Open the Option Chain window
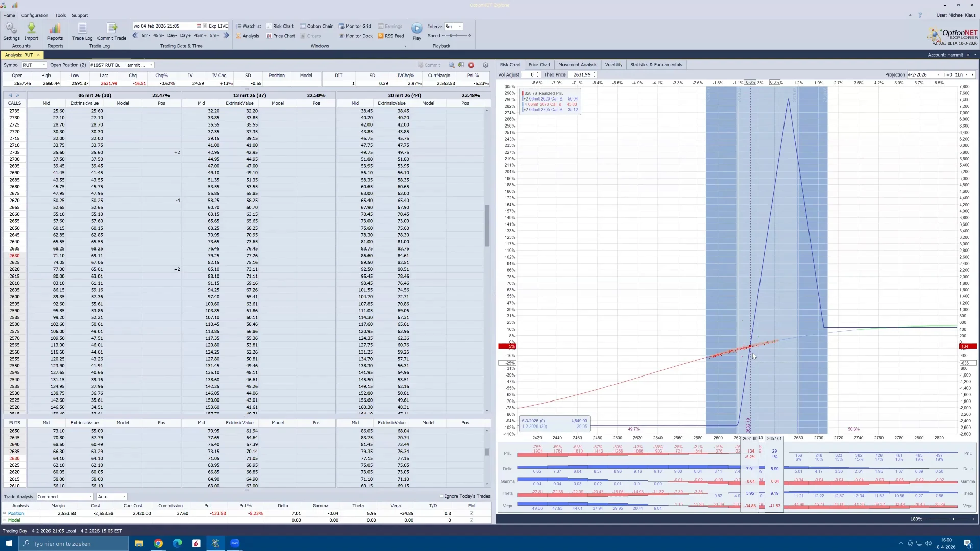Image resolution: width=980 pixels, height=551 pixels. (316, 26)
